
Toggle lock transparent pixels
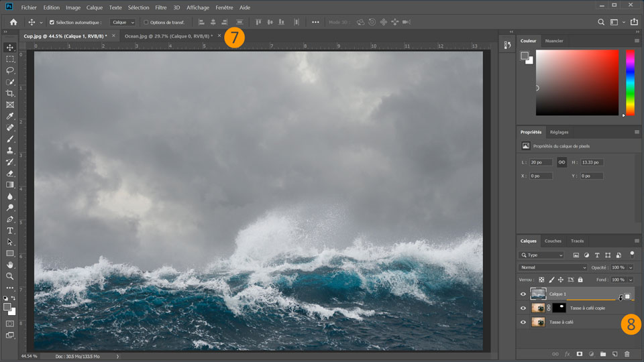(541, 280)
